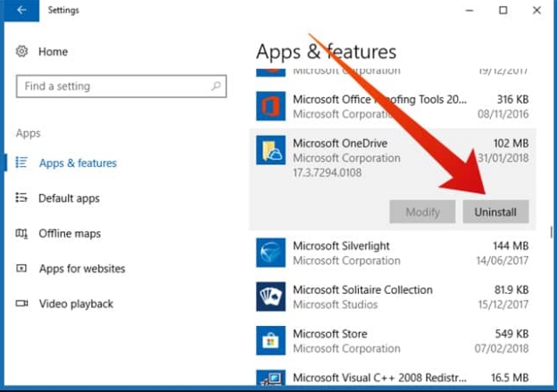
Task: Click OneDrive version 17.3.7294.0108
Action: [x=328, y=172]
